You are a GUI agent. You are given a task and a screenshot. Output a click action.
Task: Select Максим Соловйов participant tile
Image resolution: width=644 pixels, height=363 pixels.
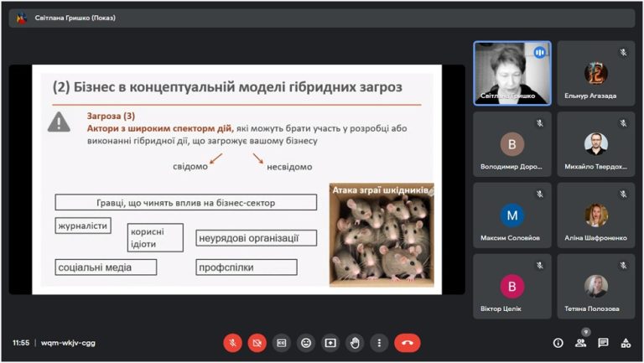pyautogui.click(x=512, y=215)
